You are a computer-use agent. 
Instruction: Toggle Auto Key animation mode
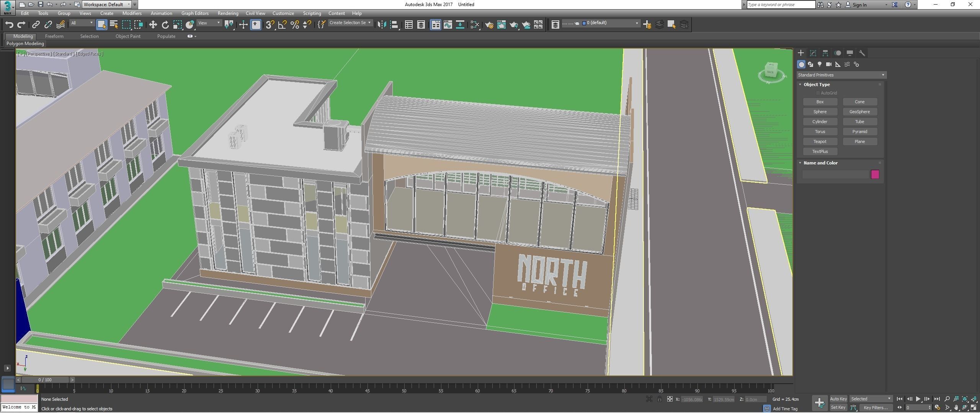click(838, 399)
